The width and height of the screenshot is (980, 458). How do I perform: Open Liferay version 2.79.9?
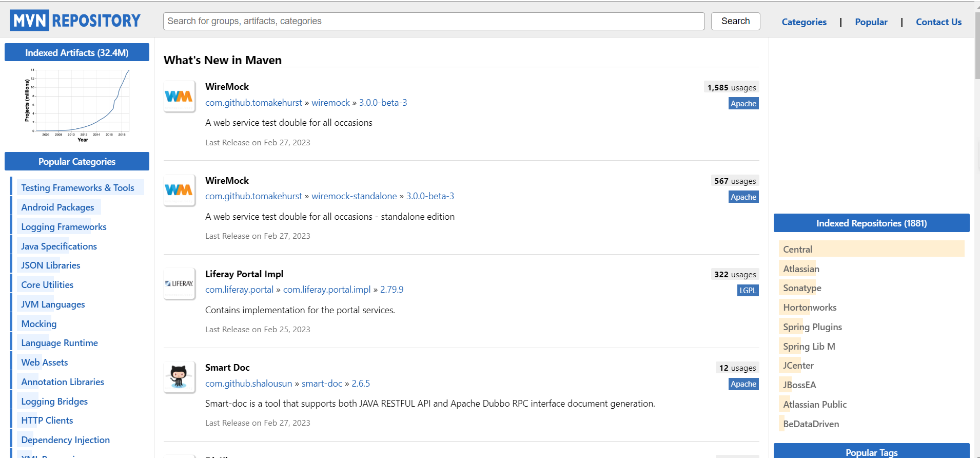point(391,290)
